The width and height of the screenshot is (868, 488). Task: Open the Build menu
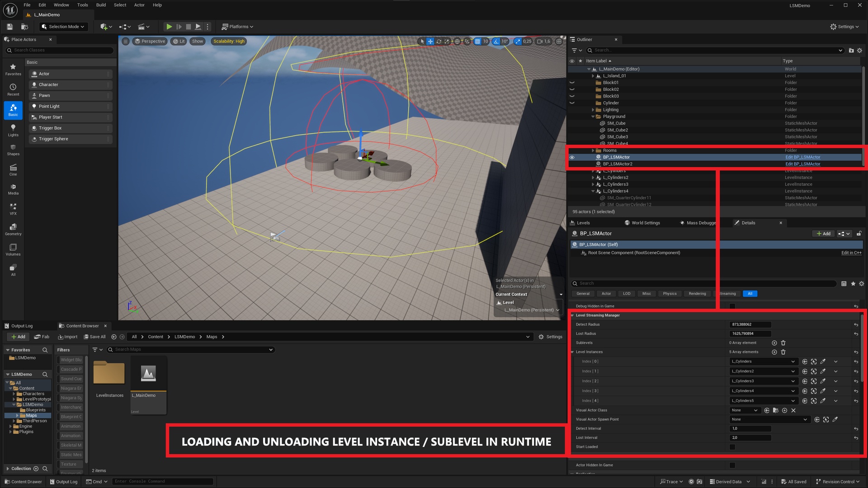click(x=101, y=5)
